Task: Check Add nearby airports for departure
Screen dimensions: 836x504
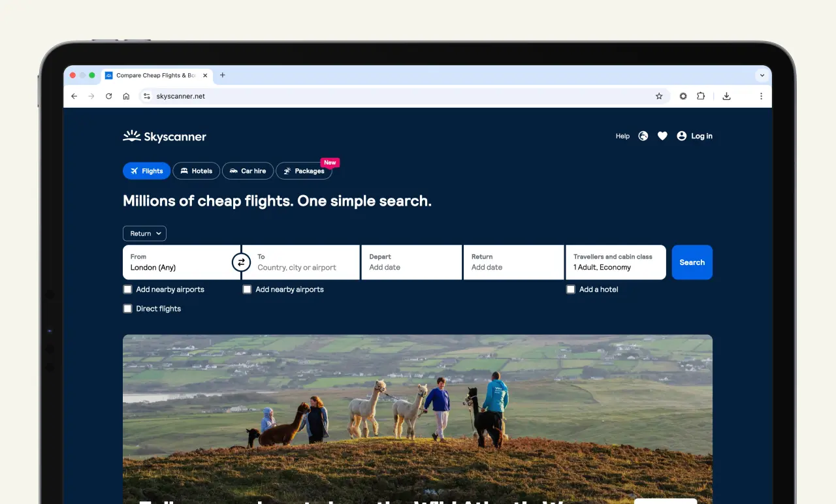Action: (127, 289)
